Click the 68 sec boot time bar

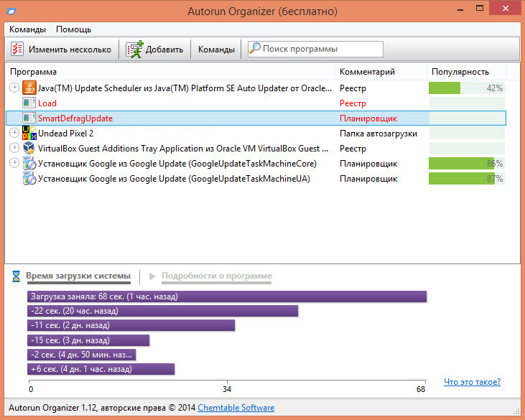pyautogui.click(x=227, y=297)
